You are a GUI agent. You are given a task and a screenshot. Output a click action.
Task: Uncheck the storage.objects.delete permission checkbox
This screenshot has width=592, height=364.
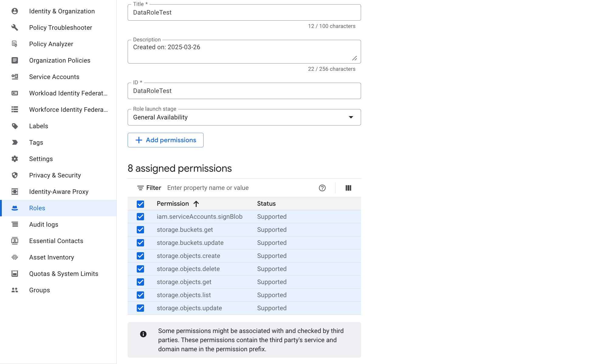pos(140,269)
